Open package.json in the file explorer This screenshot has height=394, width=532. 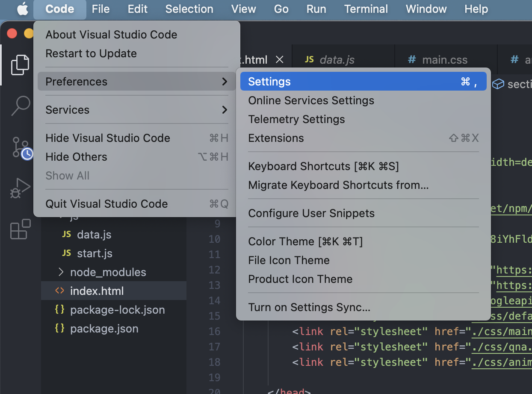[104, 329]
